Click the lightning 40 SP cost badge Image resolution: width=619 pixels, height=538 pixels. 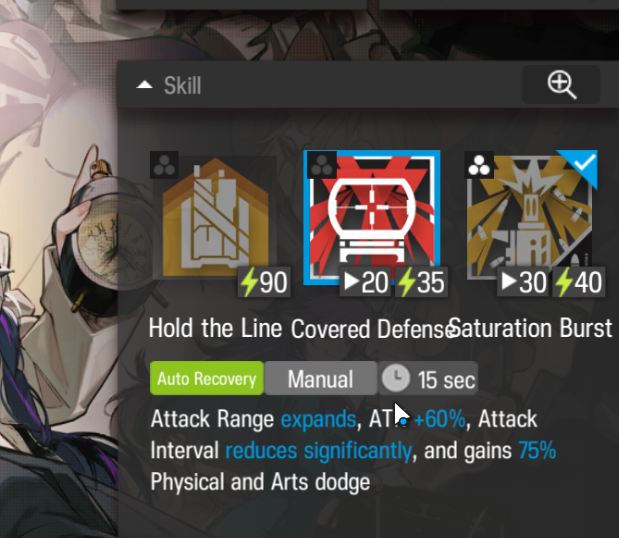578,282
